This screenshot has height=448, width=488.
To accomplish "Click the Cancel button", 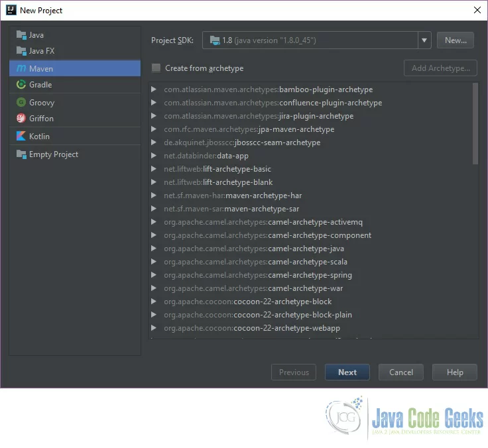I will tap(401, 372).
